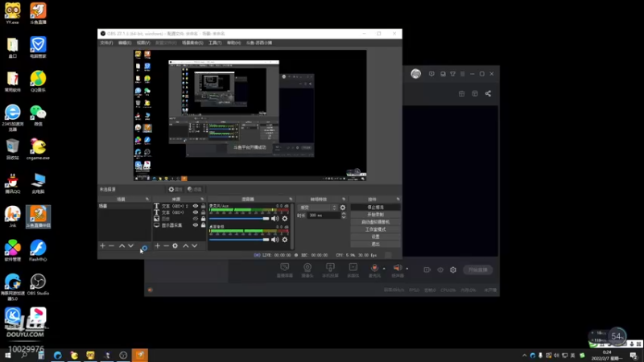Move source down in sources panel
The height and width of the screenshot is (362, 644).
(194, 246)
